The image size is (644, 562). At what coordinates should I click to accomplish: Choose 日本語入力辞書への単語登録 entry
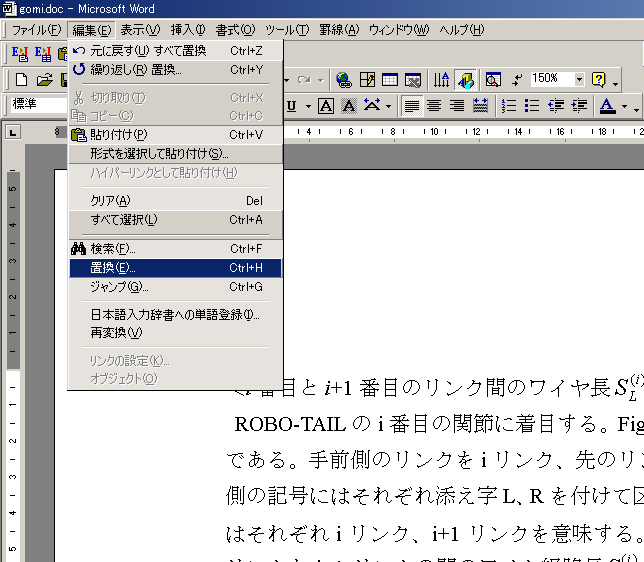click(x=176, y=315)
